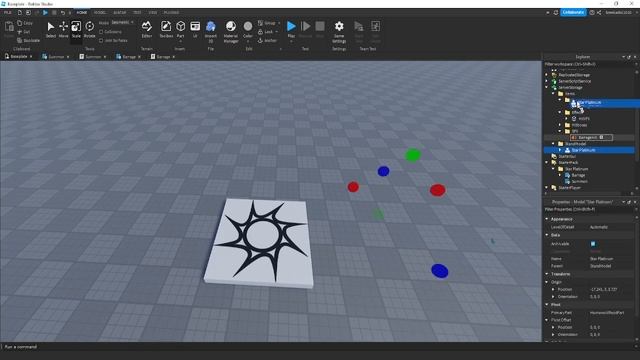Toggle Anchor in Edit section
This screenshot has width=640, height=360.
(x=267, y=40)
